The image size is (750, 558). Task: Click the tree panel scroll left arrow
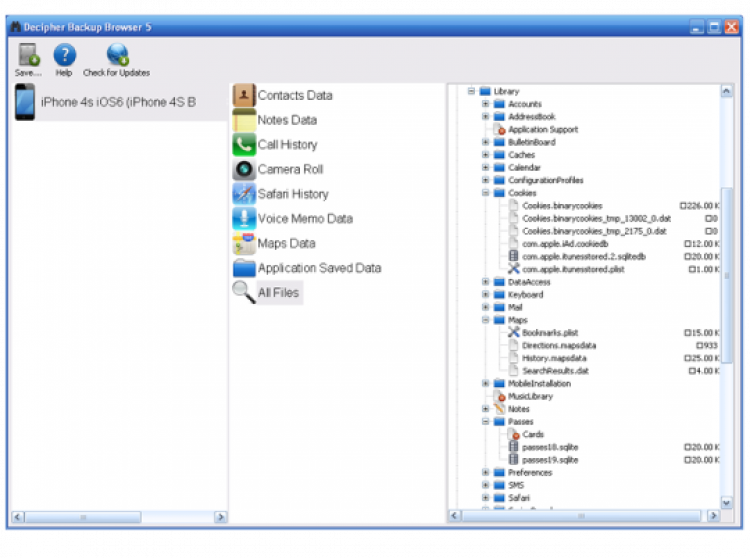tap(454, 515)
